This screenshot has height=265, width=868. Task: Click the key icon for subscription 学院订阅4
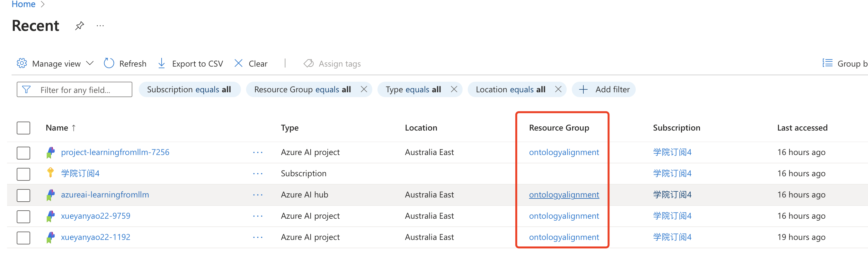[x=50, y=173]
